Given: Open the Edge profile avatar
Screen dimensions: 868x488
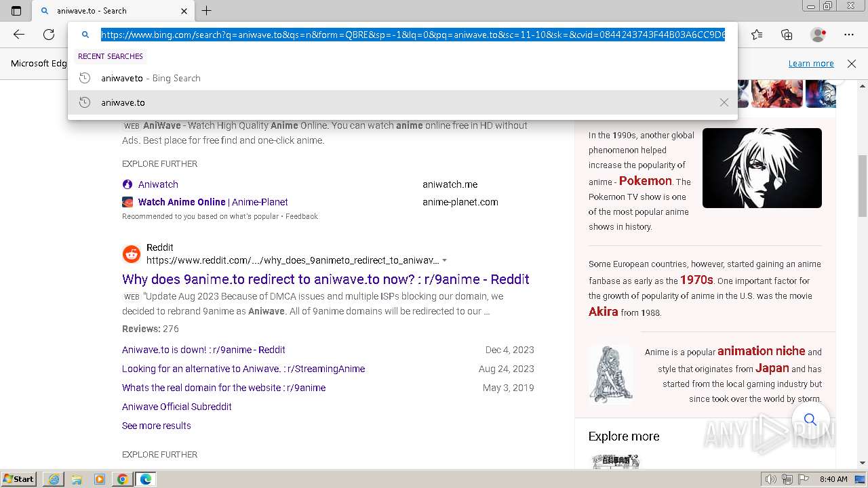Looking at the screenshot, I should point(818,35).
